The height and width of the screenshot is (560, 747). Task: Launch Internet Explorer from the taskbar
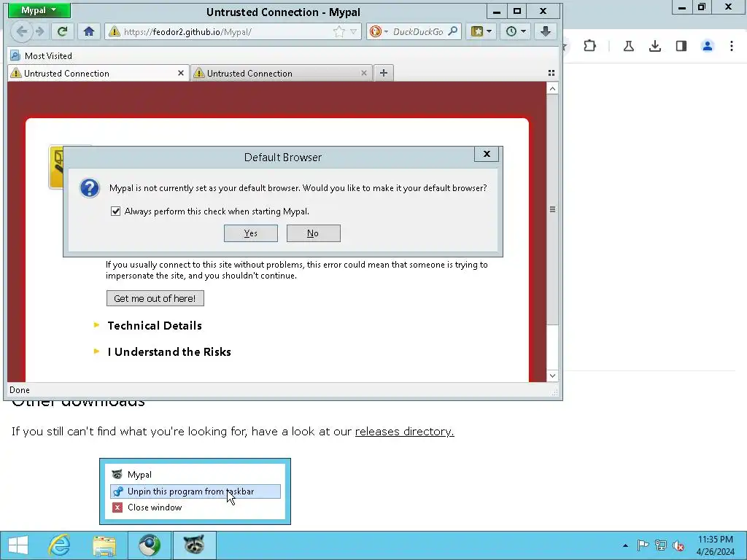click(x=60, y=545)
